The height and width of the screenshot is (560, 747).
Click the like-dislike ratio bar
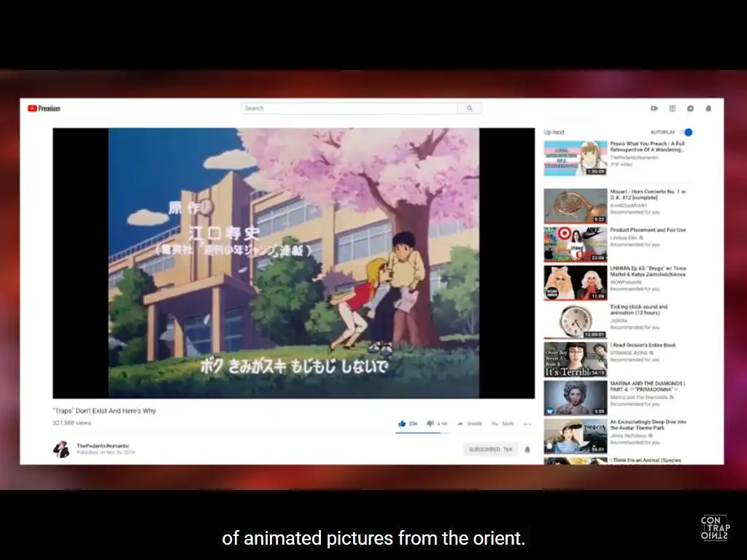pos(422,433)
